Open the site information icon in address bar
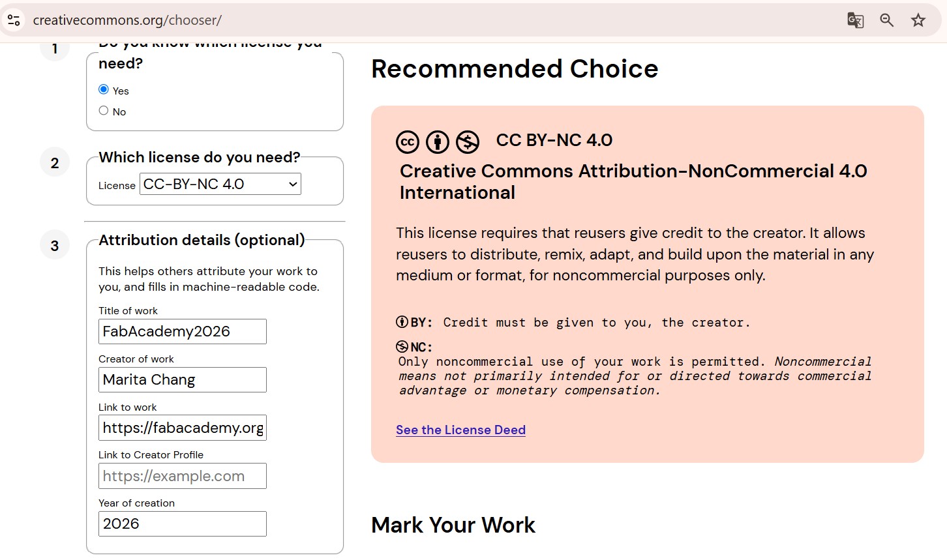Screen dimensions: 947x560 pyautogui.click(x=14, y=20)
